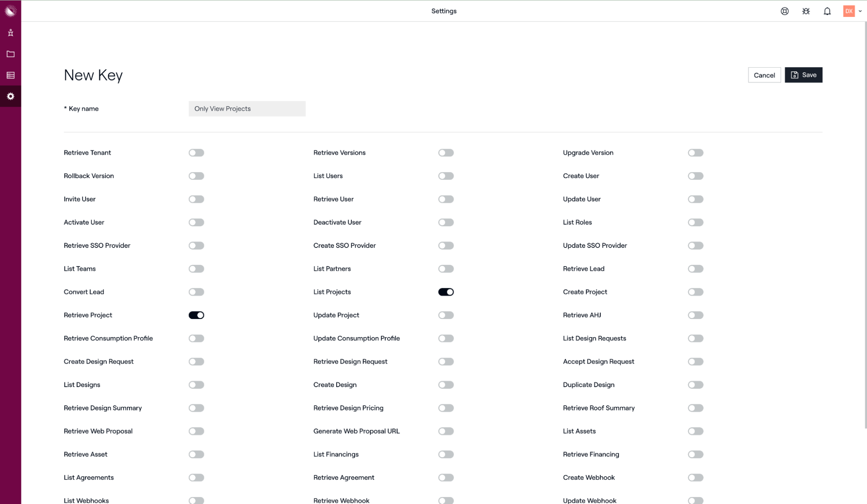Click the sunburst logo in the sidebar
Screen dimensions: 867x504
[10, 11]
